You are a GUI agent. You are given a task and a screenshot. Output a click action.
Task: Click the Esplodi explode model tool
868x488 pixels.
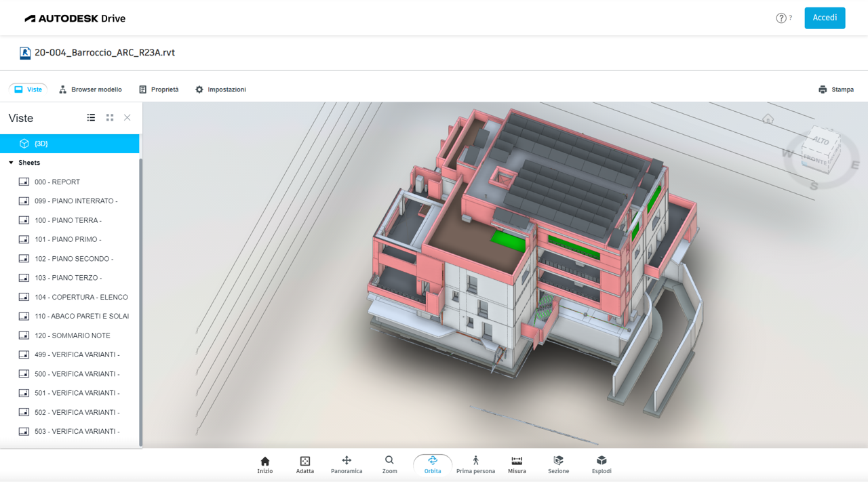pyautogui.click(x=601, y=465)
